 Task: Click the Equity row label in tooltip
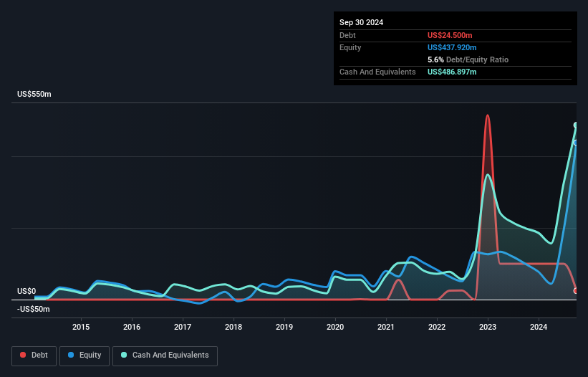(x=350, y=47)
